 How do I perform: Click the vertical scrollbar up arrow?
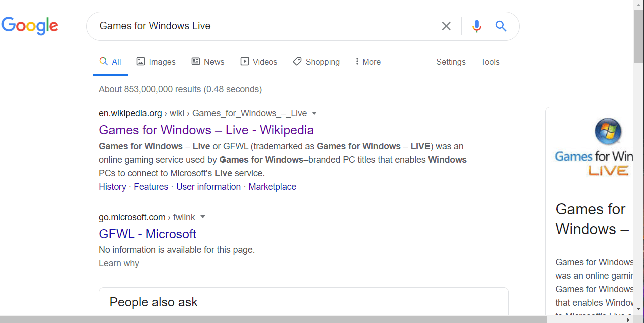(638, 5)
